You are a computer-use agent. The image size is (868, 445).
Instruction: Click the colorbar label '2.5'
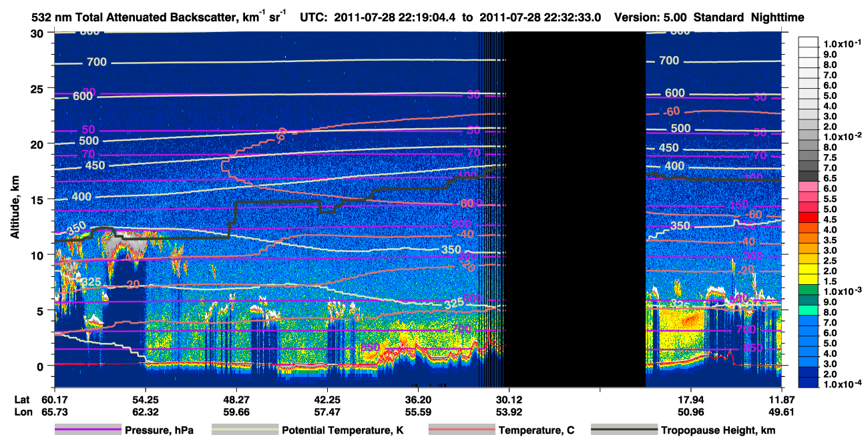[x=831, y=261]
